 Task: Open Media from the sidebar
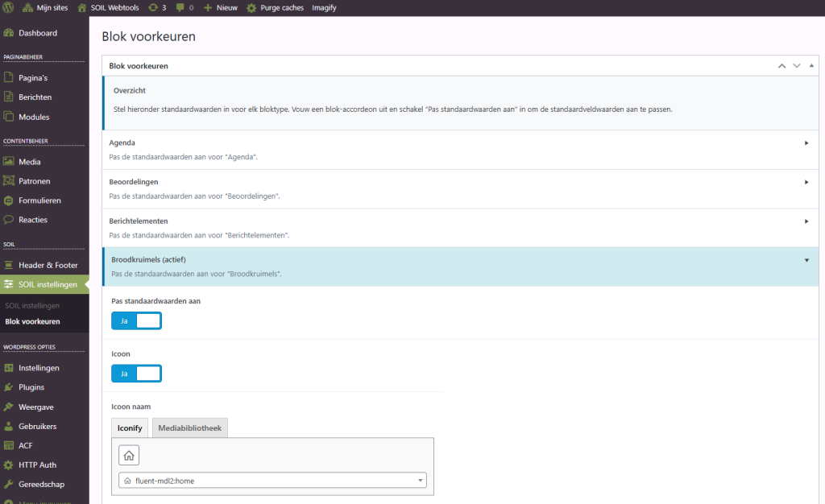tap(29, 162)
